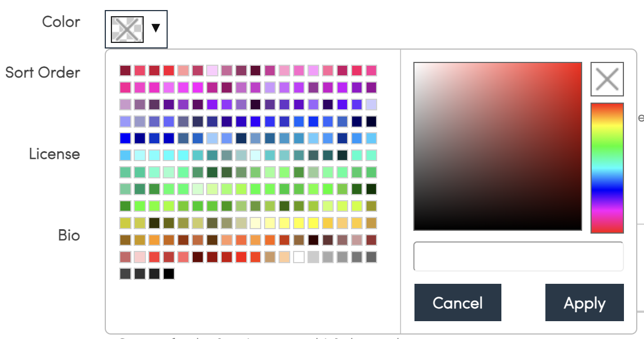The image size is (644, 339).
Task: Pick the white swatch in palette
Action: pos(299,257)
